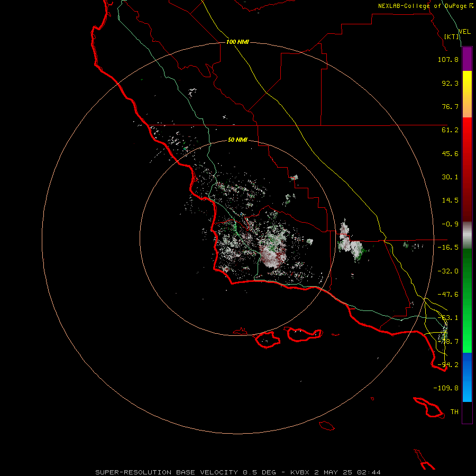Click the VEL legend title

[464, 32]
